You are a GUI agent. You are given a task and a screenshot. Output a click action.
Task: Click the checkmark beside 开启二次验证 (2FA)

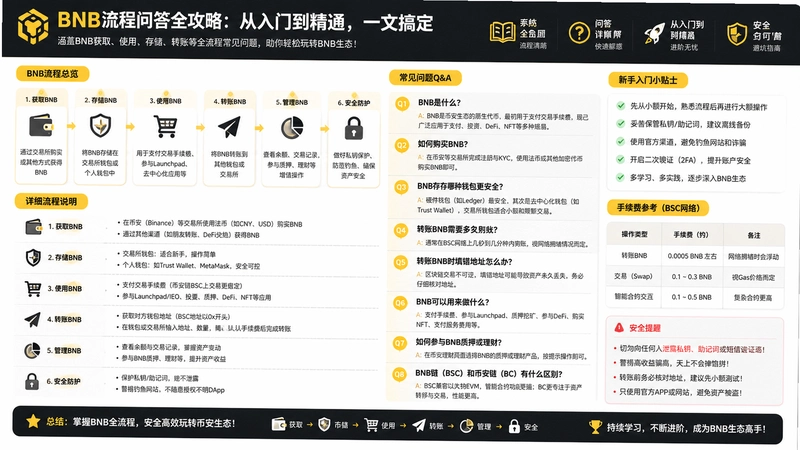(x=620, y=159)
